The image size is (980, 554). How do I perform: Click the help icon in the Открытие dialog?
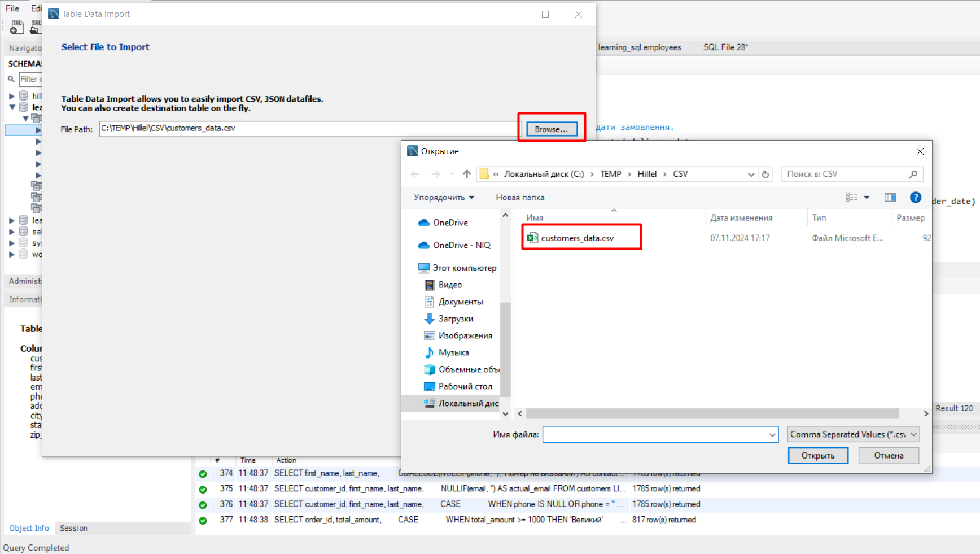coord(915,197)
